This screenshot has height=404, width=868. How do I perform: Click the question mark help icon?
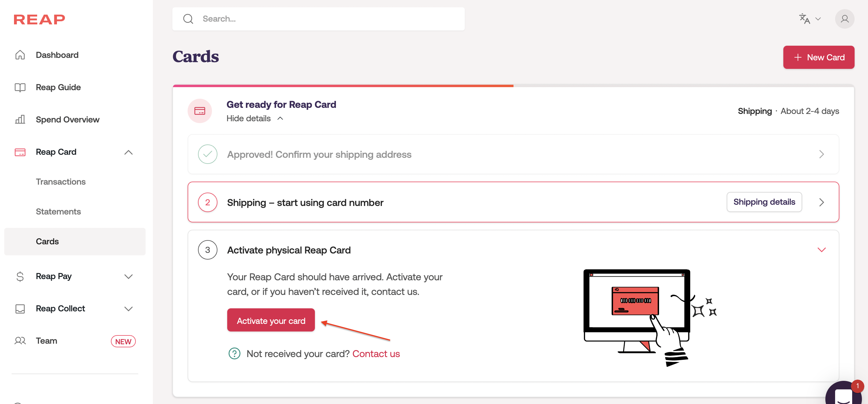[x=235, y=353]
